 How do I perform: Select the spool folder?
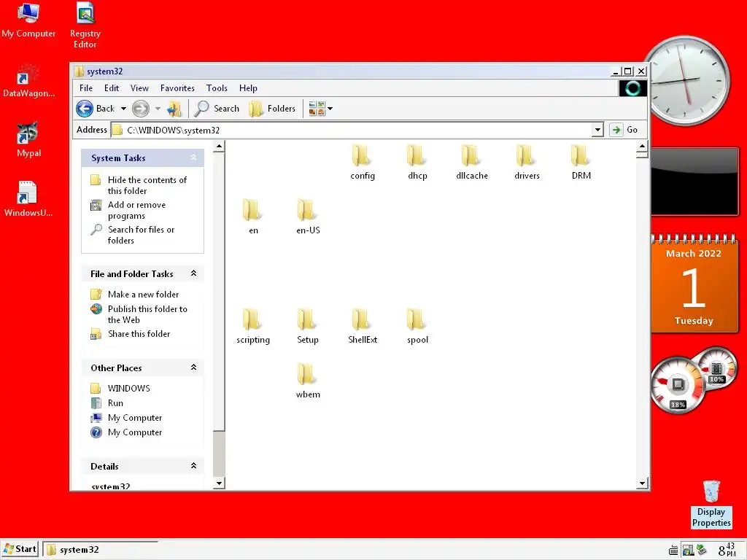pyautogui.click(x=417, y=326)
